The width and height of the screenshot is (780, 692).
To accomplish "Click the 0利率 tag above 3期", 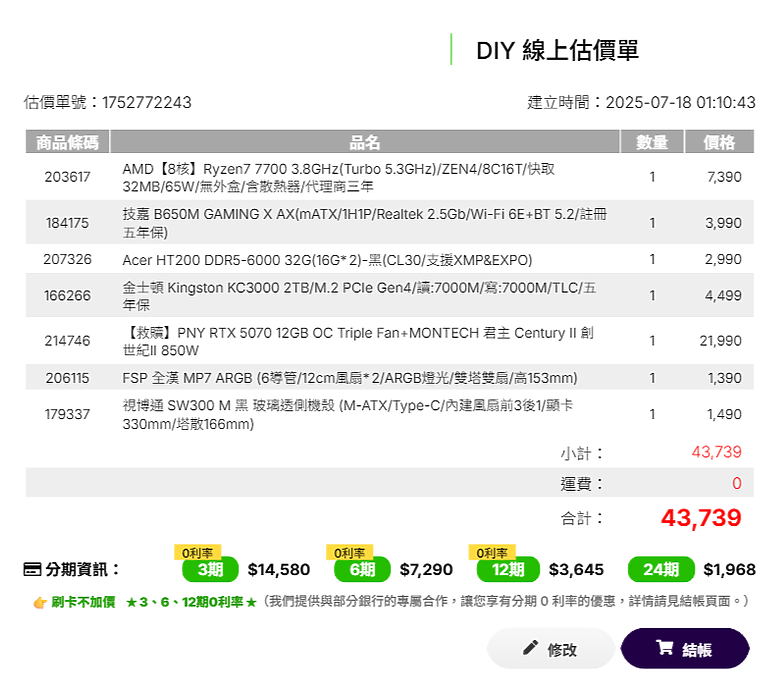I will coord(197,552).
